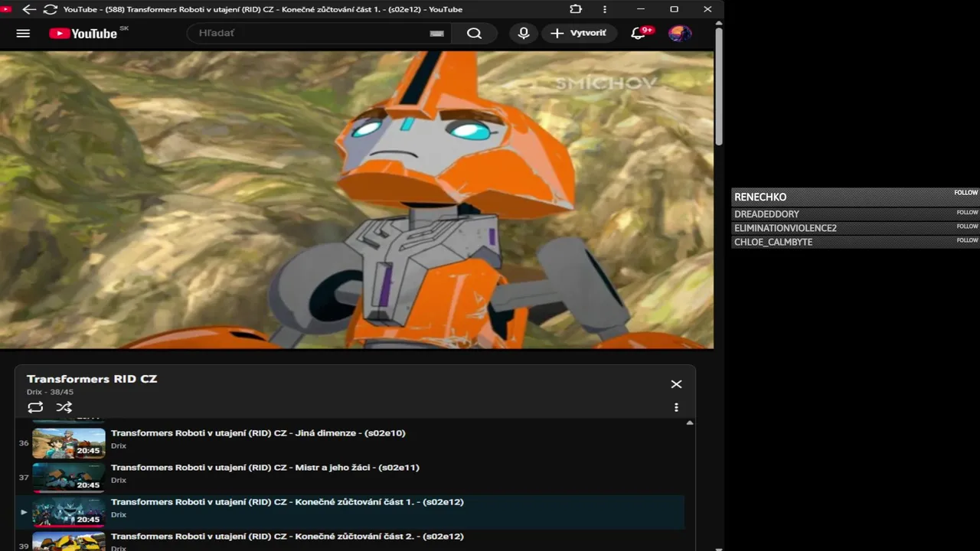Click thumbnail of playlist item 36
The height and width of the screenshot is (551, 980).
coord(69,442)
